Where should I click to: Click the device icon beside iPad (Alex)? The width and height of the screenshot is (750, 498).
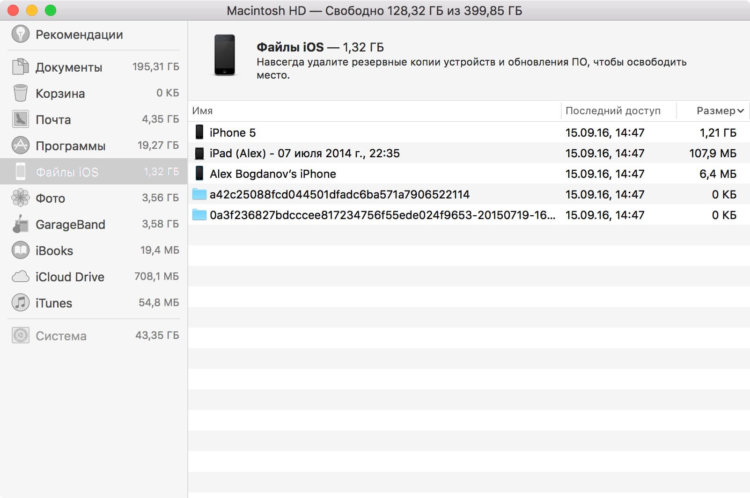199,153
